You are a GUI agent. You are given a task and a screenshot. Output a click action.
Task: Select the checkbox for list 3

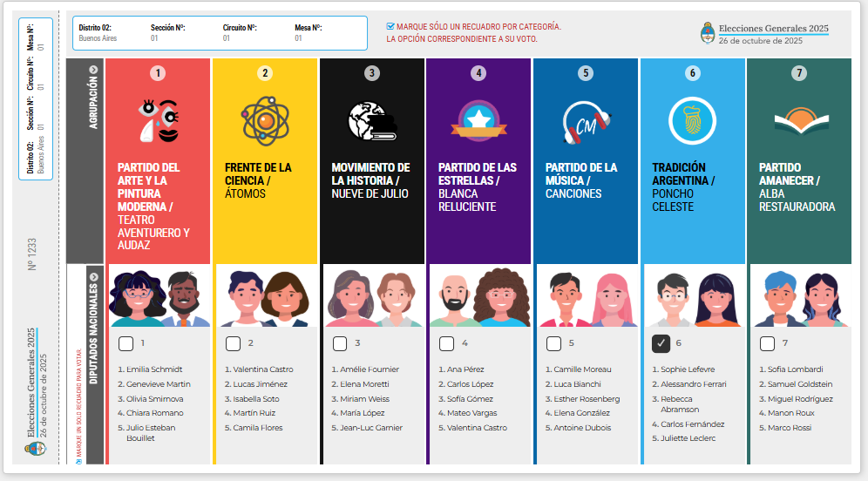339,343
